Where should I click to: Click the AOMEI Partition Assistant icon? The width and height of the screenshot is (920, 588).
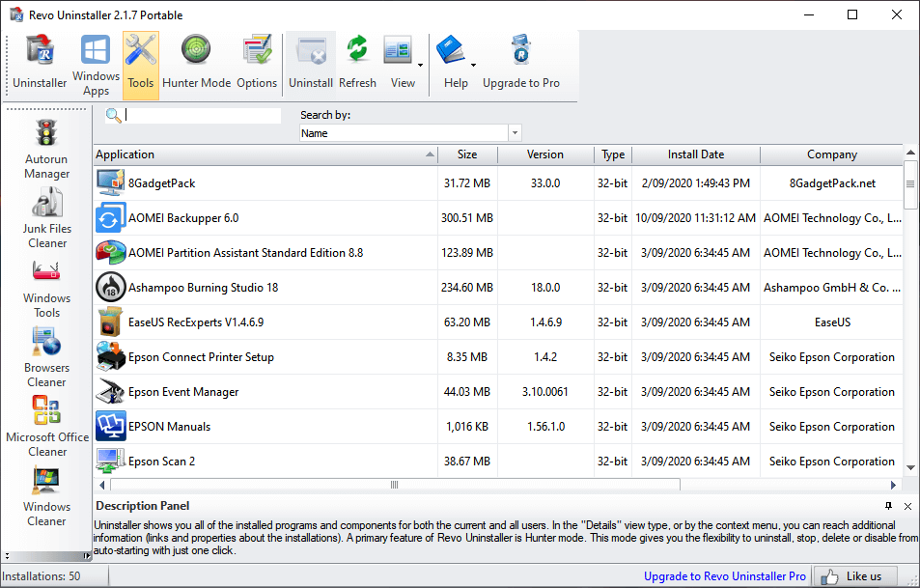(110, 252)
